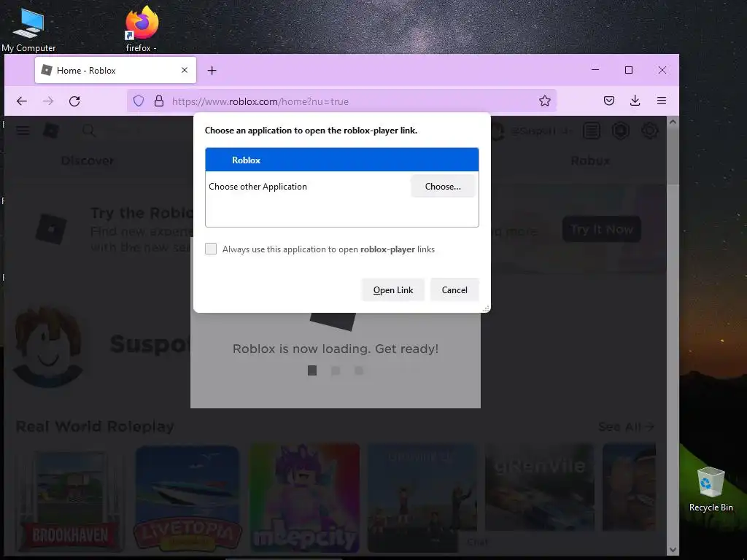The image size is (747, 560).
Task: Open tracking protection shield icon
Action: coord(139,101)
